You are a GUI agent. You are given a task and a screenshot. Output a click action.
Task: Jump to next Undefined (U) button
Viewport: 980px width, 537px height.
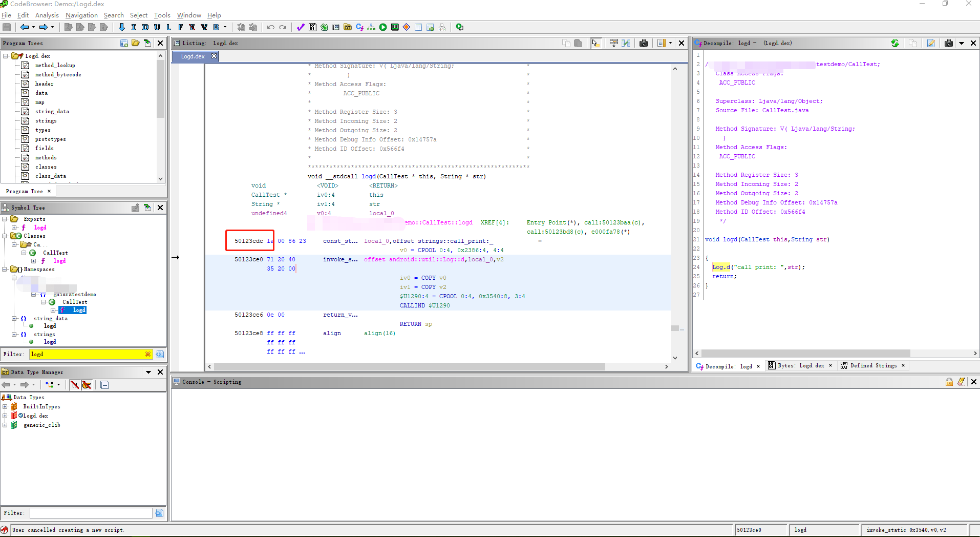coord(157,27)
